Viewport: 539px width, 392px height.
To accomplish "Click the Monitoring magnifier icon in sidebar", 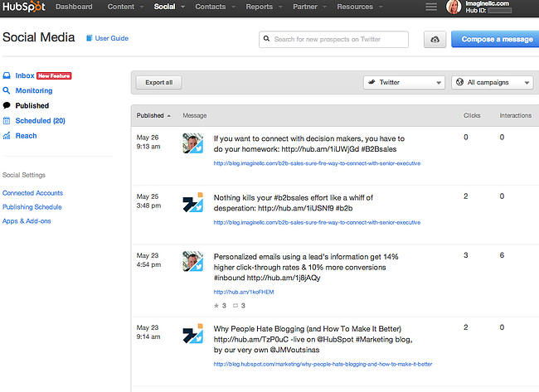I will coord(7,90).
